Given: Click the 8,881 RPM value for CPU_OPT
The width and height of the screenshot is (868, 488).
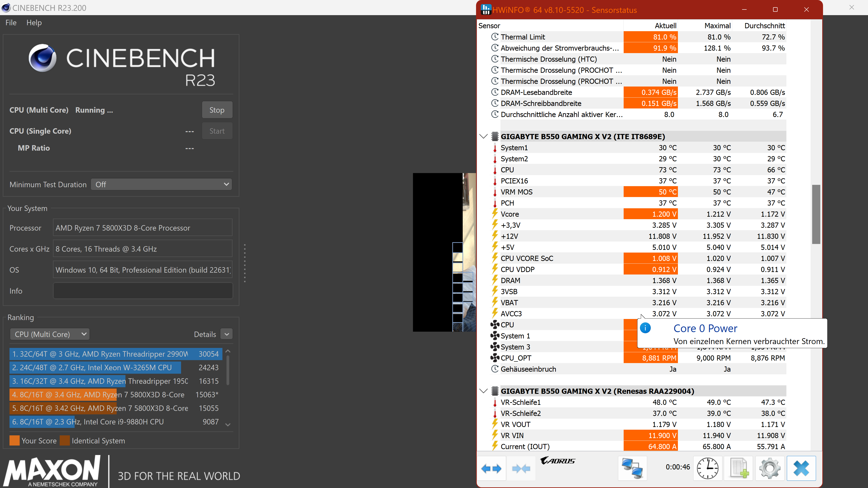Looking at the screenshot, I should click(651, 358).
